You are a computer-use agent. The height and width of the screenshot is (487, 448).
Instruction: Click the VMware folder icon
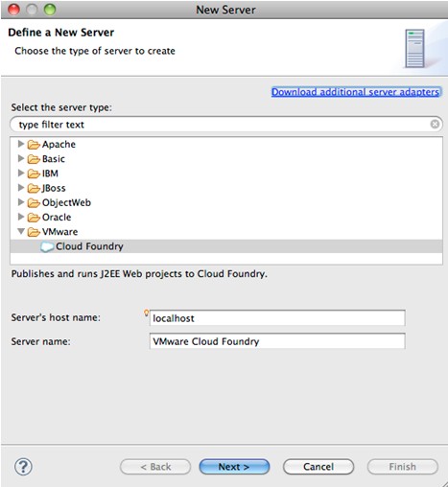[34, 232]
